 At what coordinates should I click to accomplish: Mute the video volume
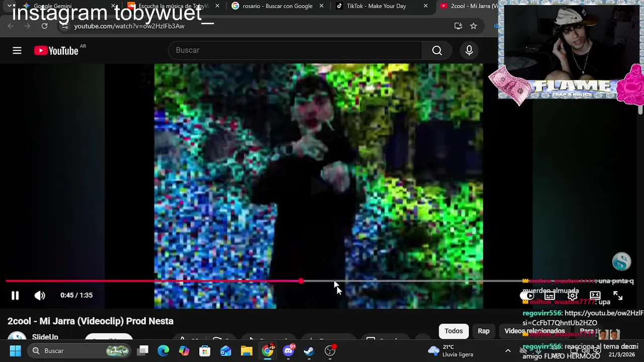[x=40, y=296]
